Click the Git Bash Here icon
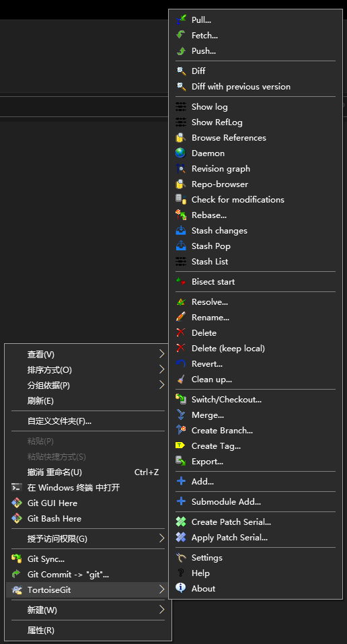The height and width of the screenshot is (644, 347). click(16, 518)
